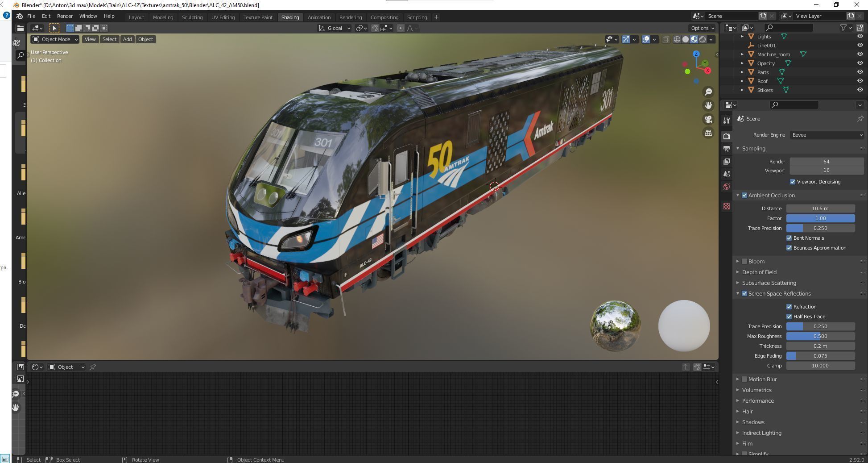Toggle viewport overlays button

tap(646, 39)
